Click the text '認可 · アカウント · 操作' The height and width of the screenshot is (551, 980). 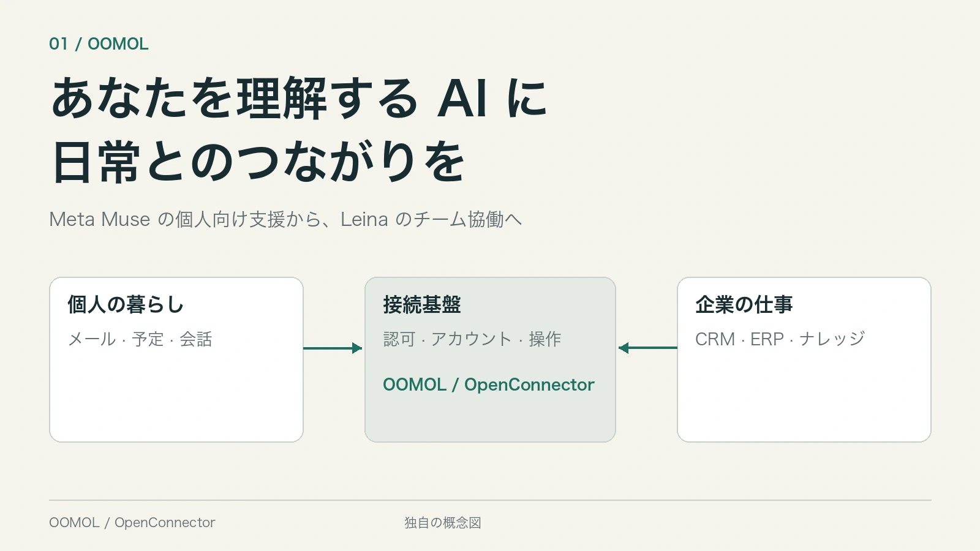[x=472, y=339]
